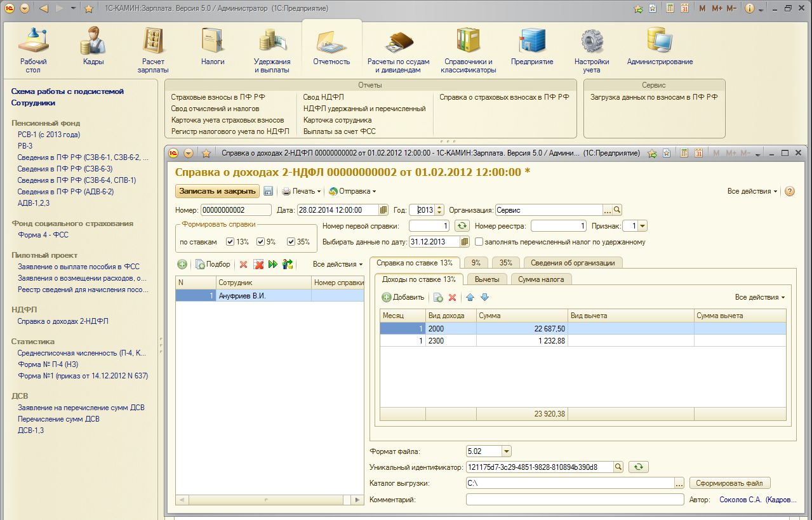Click the green double-arrow fill icon

[273, 264]
